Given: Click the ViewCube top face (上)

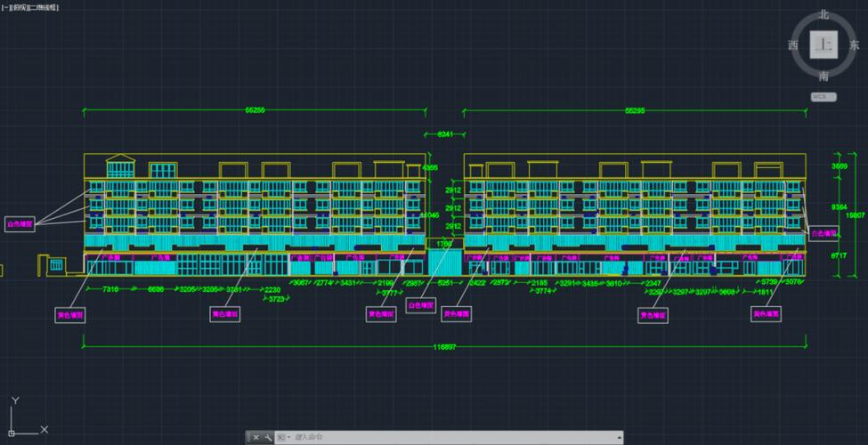Looking at the screenshot, I should click(x=825, y=44).
